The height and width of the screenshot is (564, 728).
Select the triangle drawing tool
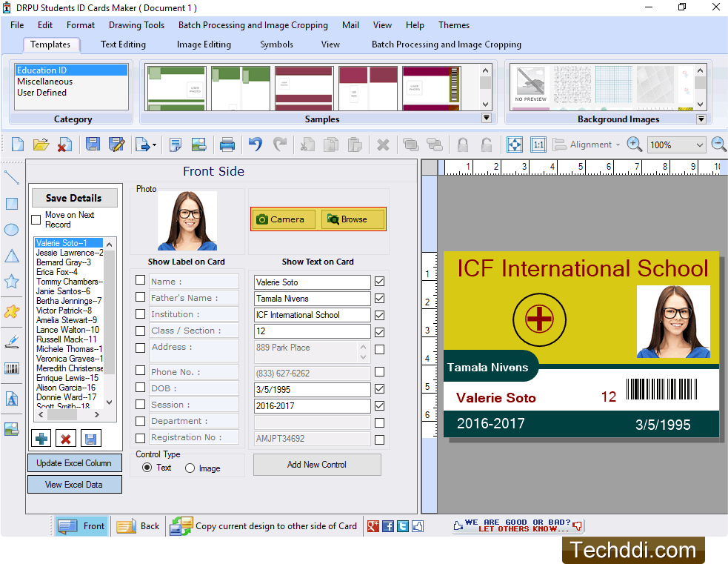click(12, 256)
